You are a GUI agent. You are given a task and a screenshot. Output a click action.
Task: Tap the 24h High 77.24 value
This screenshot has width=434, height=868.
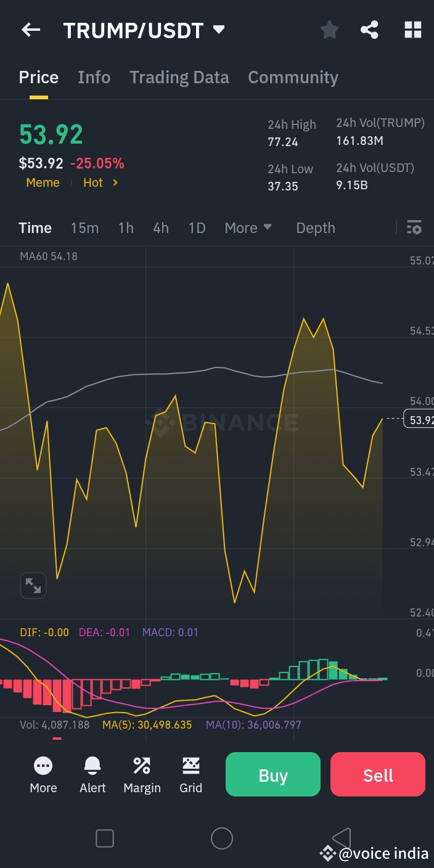coord(283,142)
